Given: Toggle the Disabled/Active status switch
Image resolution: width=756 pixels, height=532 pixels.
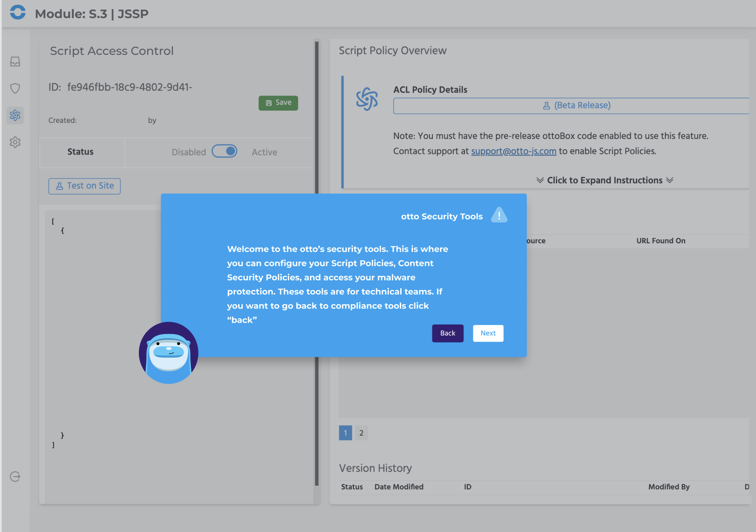Looking at the screenshot, I should tap(224, 151).
